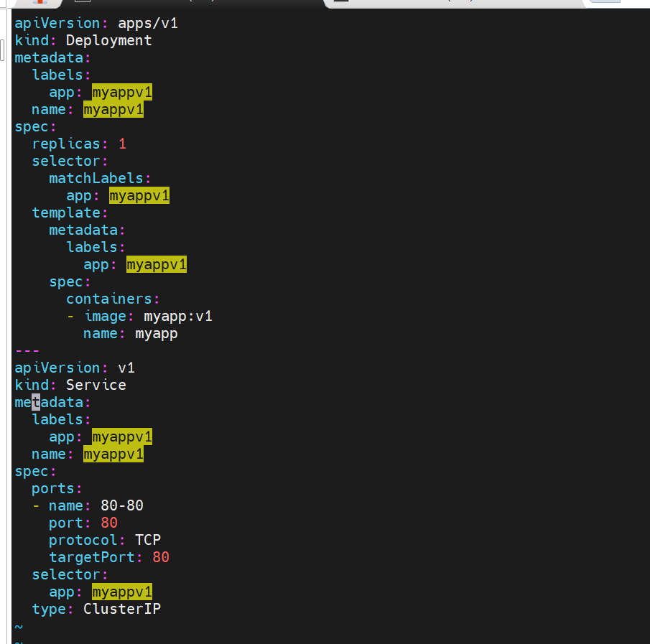Click the pink '---' document separator
650x644 pixels.
tap(27, 351)
